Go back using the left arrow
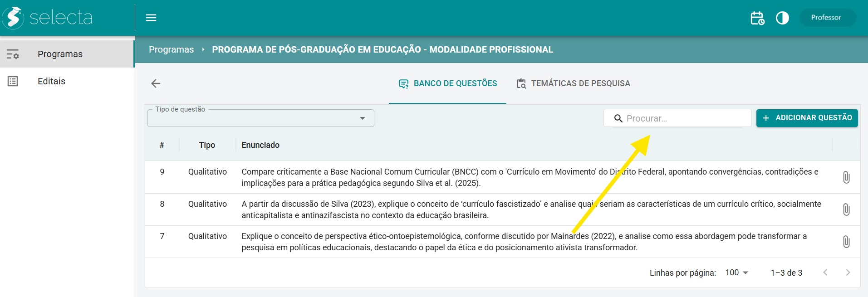This screenshot has height=297, width=868. coord(156,83)
